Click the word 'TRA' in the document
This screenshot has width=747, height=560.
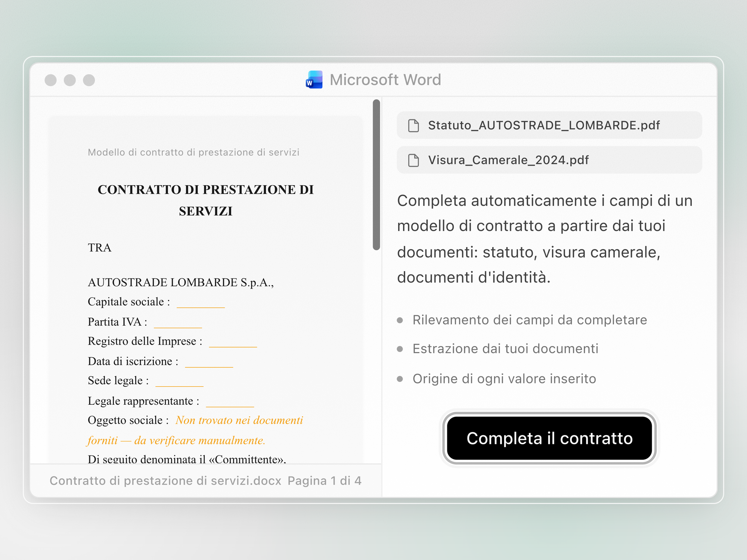pyautogui.click(x=100, y=248)
